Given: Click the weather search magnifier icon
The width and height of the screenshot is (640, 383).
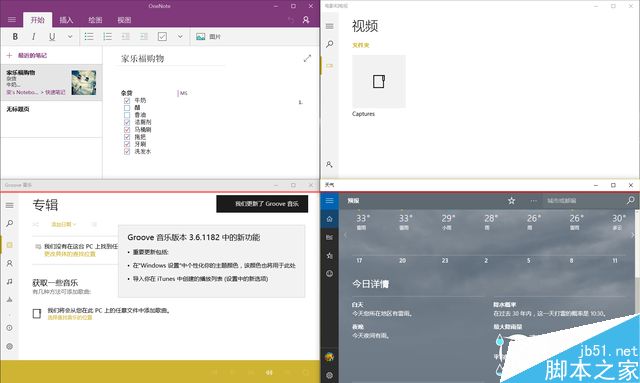Looking at the screenshot, I should [631, 200].
